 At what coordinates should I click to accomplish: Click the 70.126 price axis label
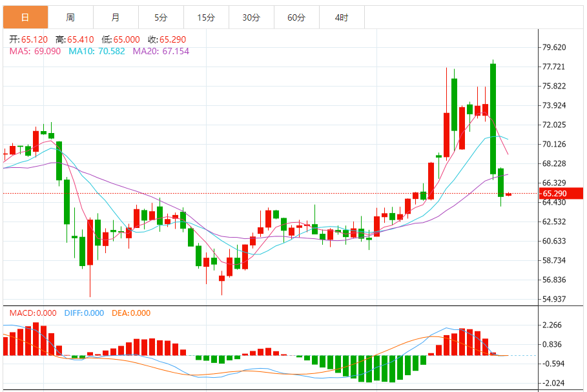tap(554, 144)
